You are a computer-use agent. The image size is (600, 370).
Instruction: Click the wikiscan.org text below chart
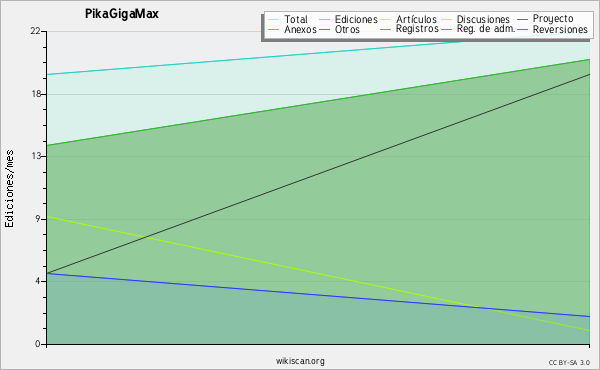click(x=300, y=361)
